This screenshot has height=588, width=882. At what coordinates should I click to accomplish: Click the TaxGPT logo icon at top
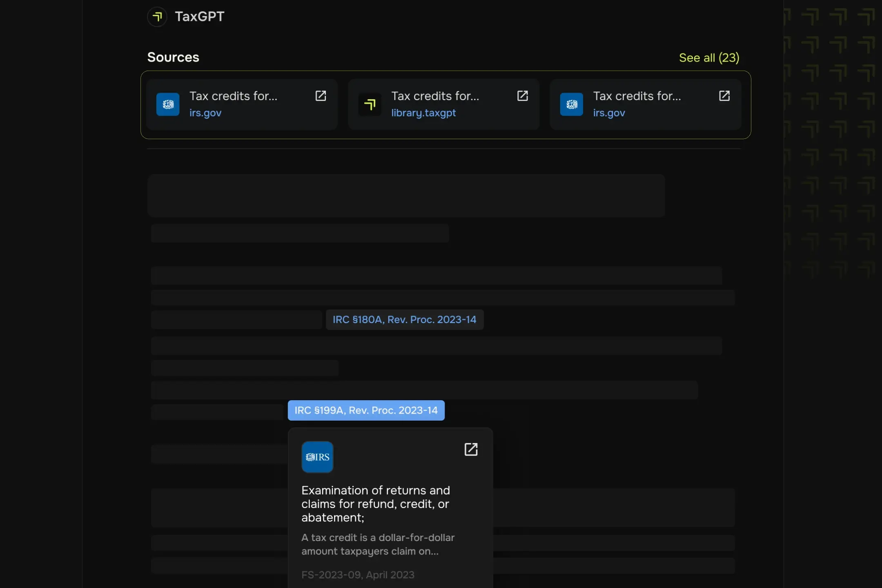click(157, 17)
